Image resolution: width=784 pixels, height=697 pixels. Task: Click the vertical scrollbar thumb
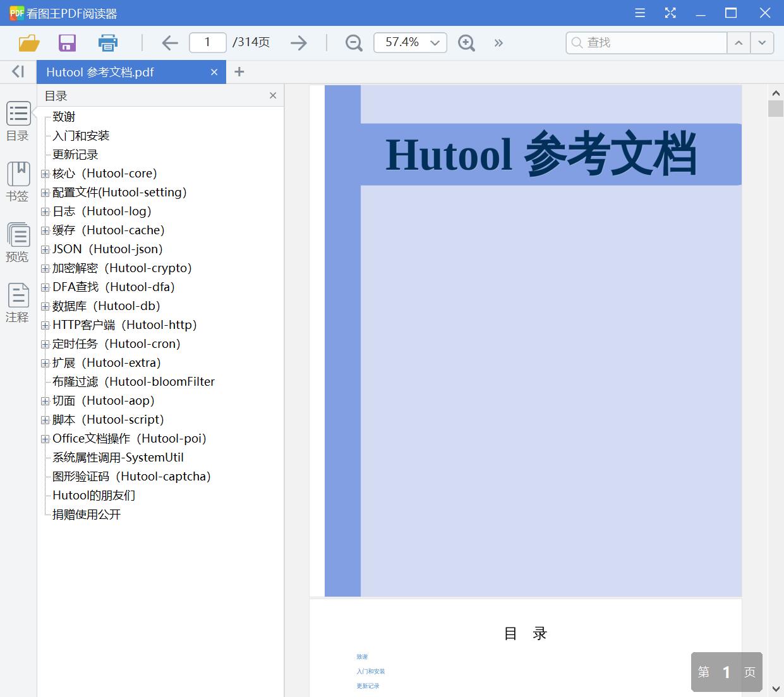(776, 109)
